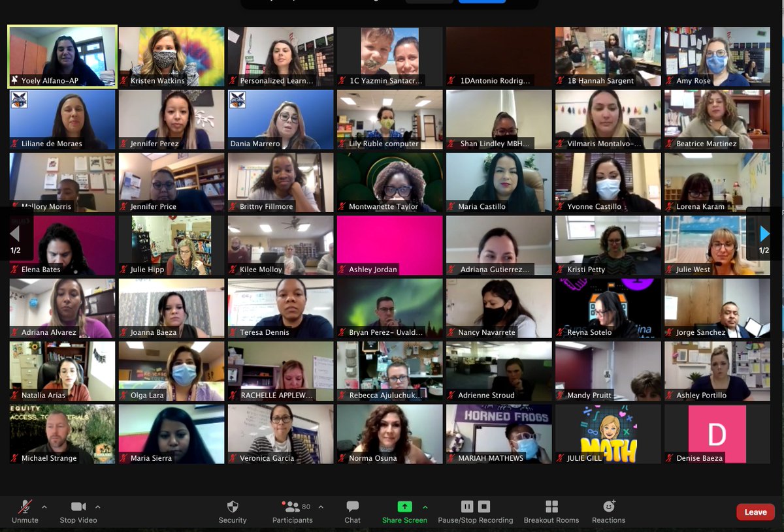Click the name label Mallory Morris

[48, 206]
